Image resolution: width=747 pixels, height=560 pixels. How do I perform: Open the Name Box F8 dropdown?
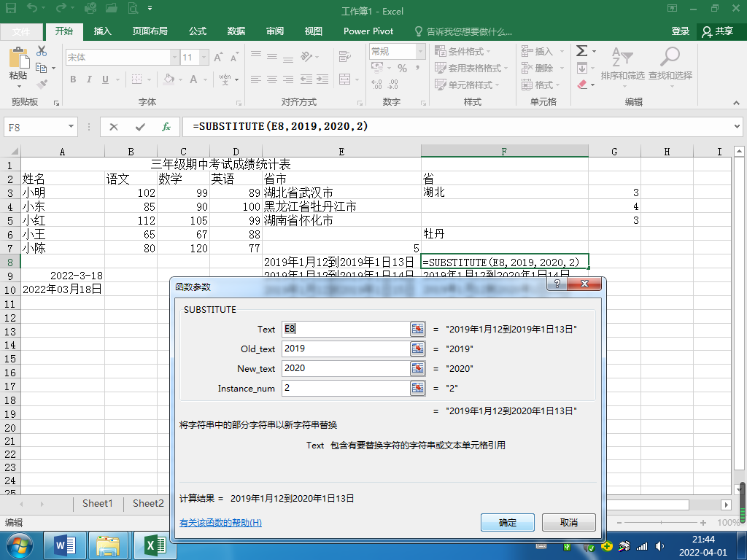click(x=71, y=127)
